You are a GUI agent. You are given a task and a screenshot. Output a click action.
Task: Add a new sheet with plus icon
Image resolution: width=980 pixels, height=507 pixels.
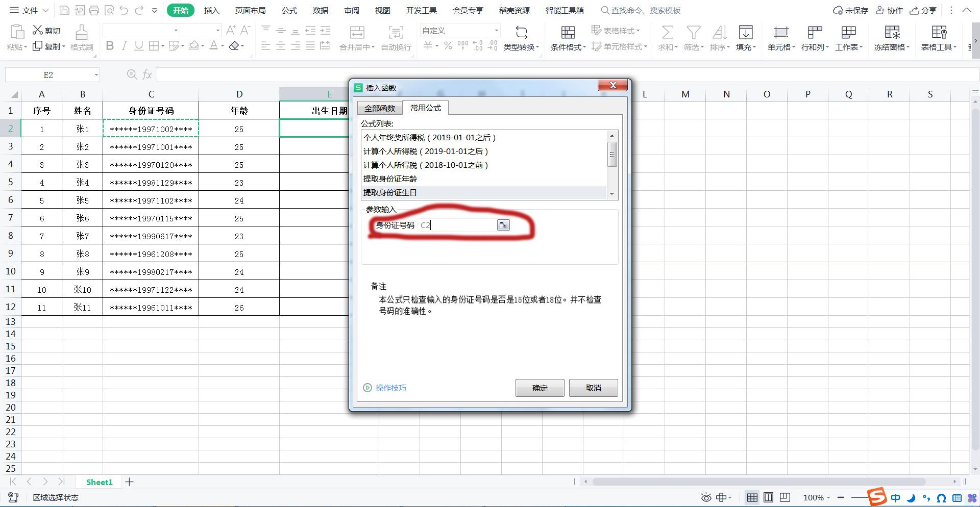(130, 482)
